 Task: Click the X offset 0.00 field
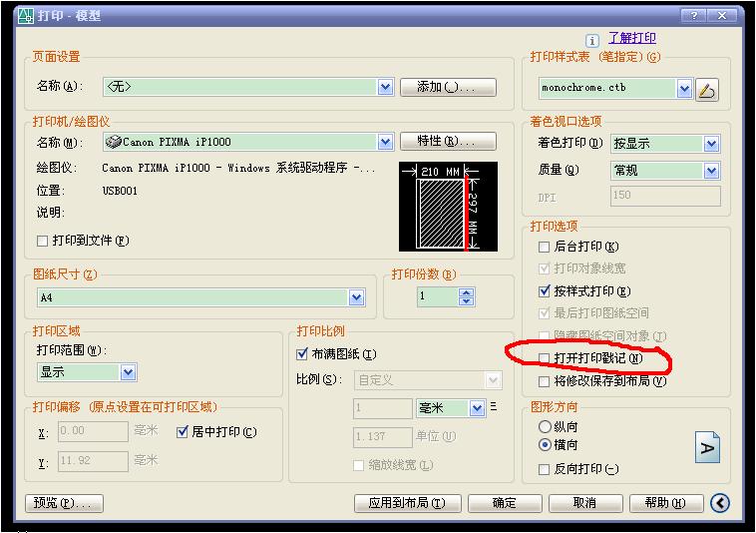[x=94, y=431]
